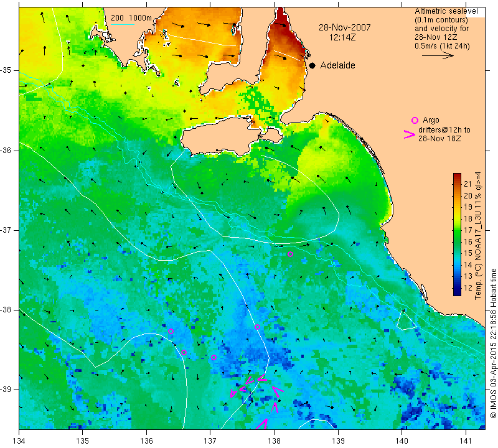The width and height of the screenshot is (498, 448).
Task: Click the '-37' latitude axis label
Action: click(6, 230)
